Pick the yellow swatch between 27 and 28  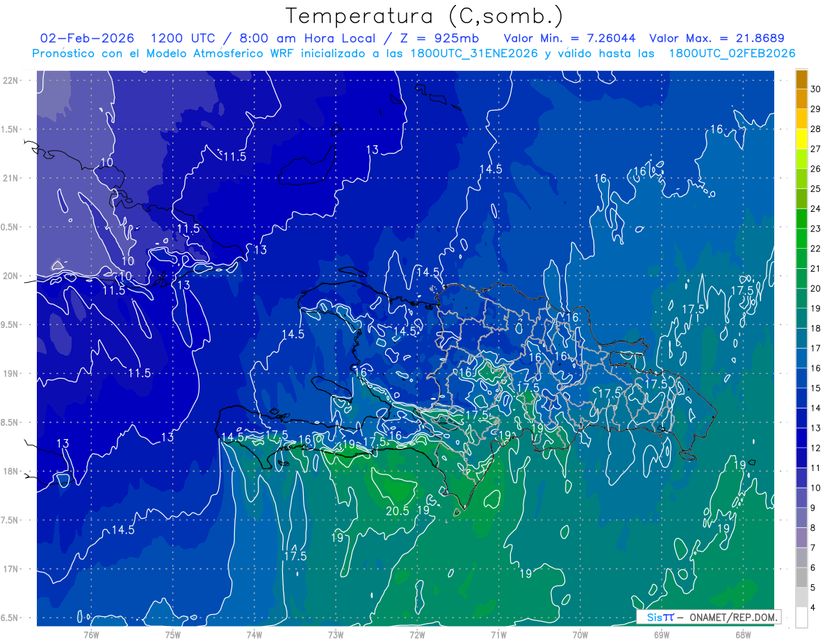(x=801, y=139)
